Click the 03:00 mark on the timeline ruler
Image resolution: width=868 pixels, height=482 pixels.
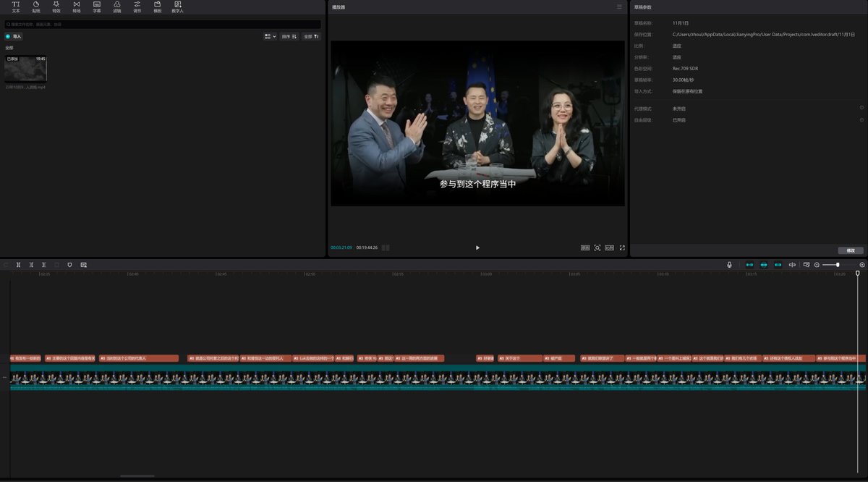[486, 274]
